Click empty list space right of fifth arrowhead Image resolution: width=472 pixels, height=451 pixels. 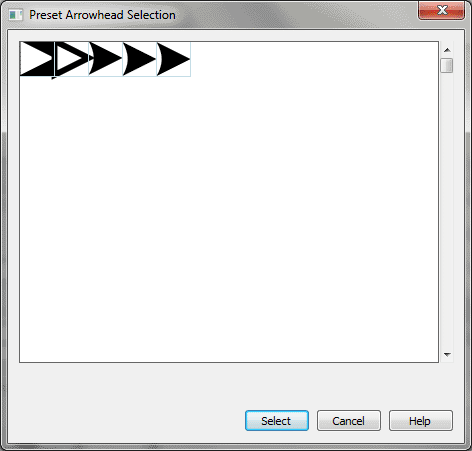pyautogui.click(x=314, y=59)
